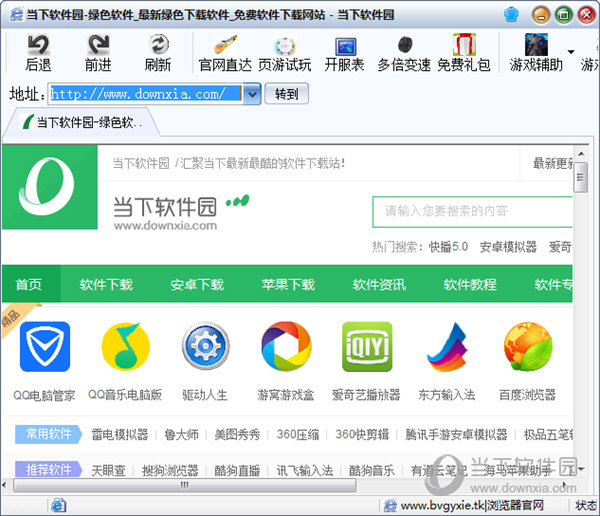The image size is (600, 516).
Task: Click the 游窝游戏盒 colorful icon
Action: point(286,346)
